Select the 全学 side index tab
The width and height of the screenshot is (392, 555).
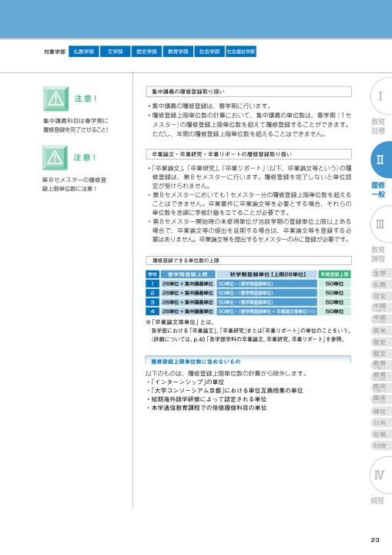point(381,273)
